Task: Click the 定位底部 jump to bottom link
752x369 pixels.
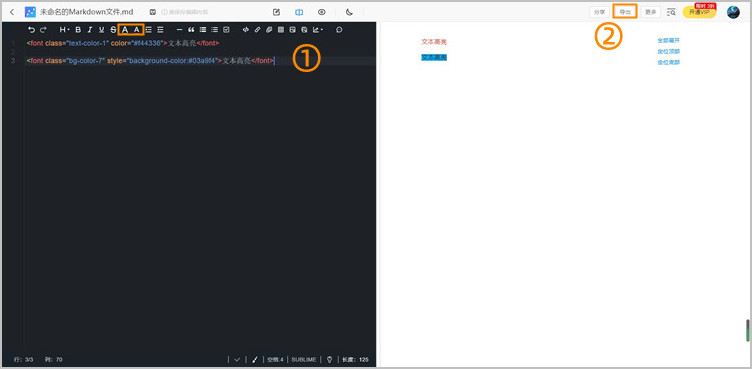Action: (669, 62)
